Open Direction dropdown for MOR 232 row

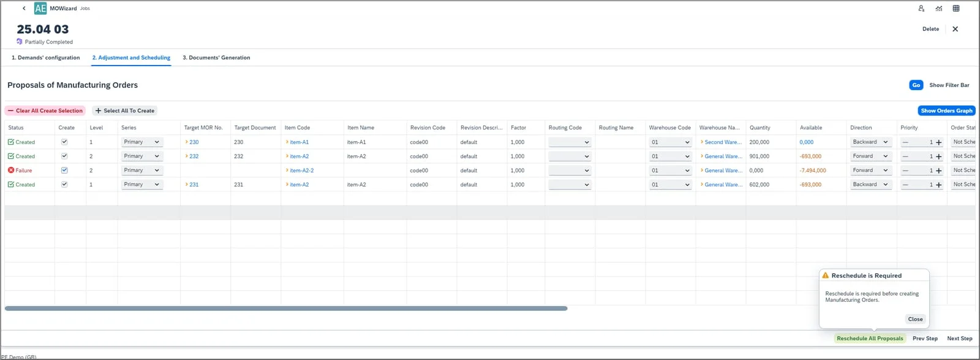click(871, 156)
